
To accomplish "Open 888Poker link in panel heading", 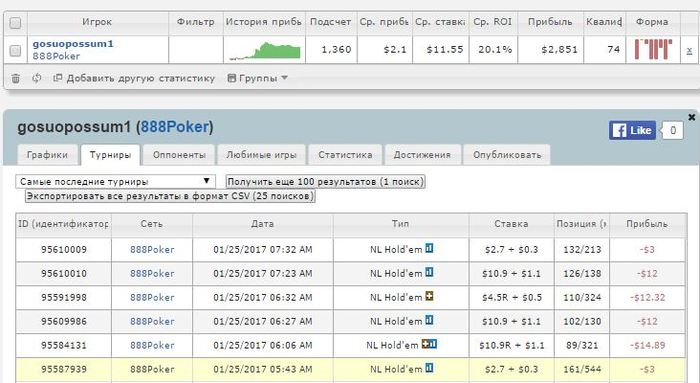I will (x=175, y=127).
